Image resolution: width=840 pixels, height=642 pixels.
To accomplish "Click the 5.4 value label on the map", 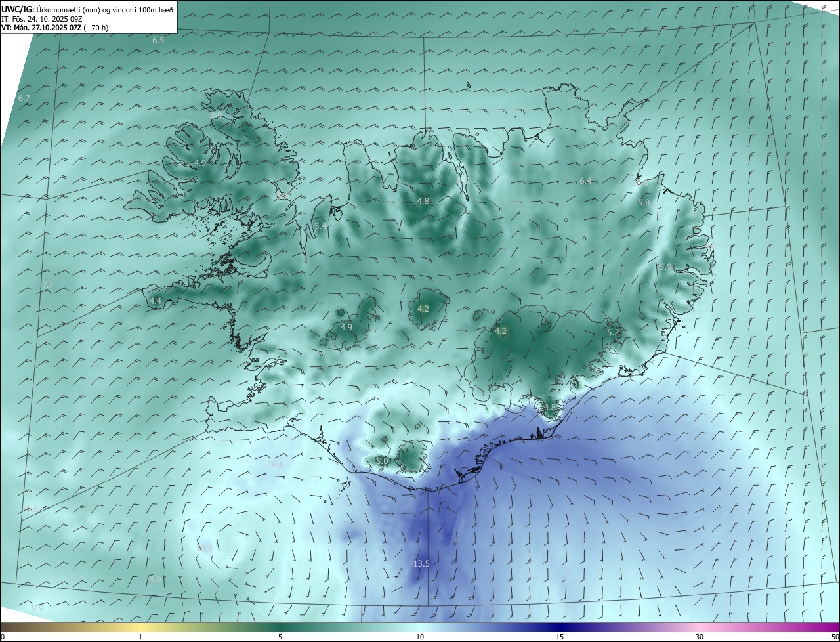I will [x=320, y=226].
